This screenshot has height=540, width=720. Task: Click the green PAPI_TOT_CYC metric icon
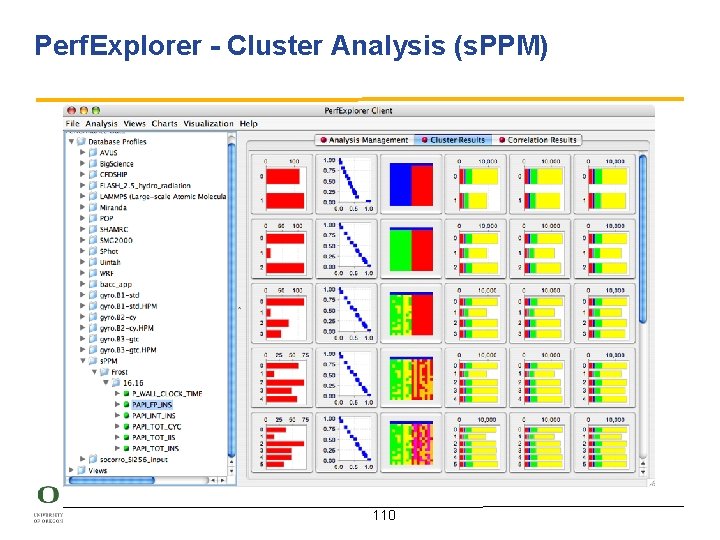[x=126, y=427]
